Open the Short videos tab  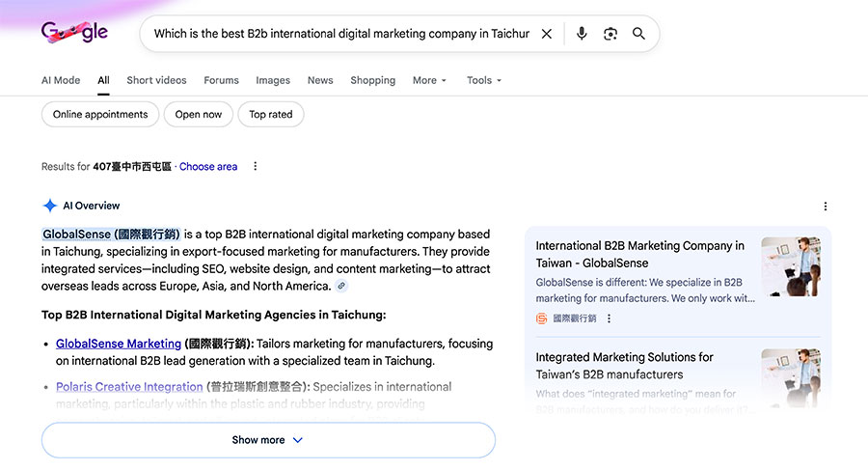(156, 80)
